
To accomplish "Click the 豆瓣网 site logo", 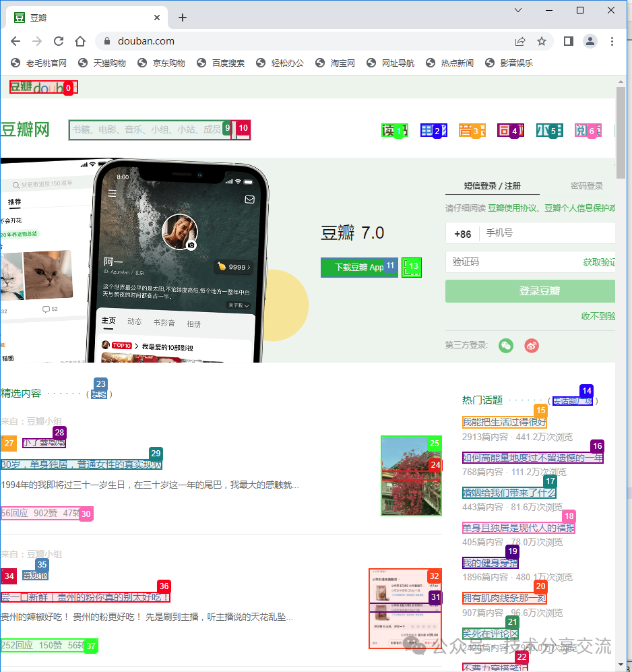I will tap(25, 129).
